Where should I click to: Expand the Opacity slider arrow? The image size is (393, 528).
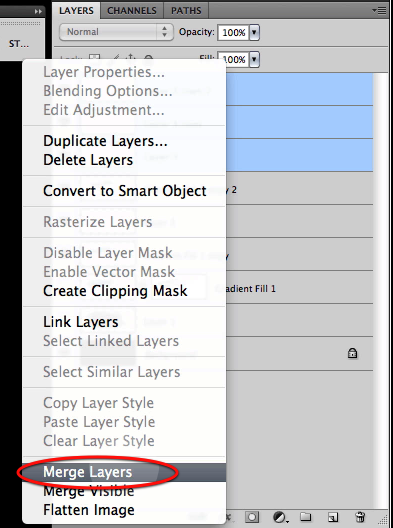click(x=254, y=32)
